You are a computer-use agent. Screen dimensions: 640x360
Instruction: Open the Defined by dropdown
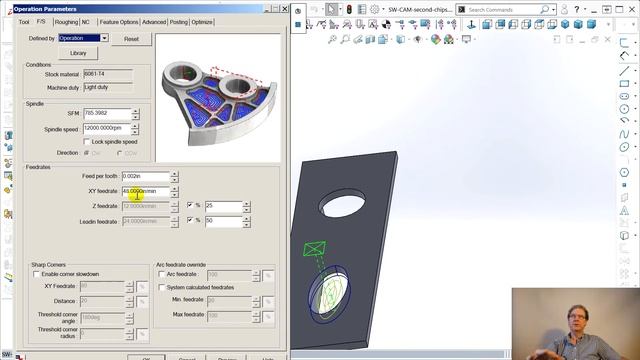pyautogui.click(x=104, y=38)
